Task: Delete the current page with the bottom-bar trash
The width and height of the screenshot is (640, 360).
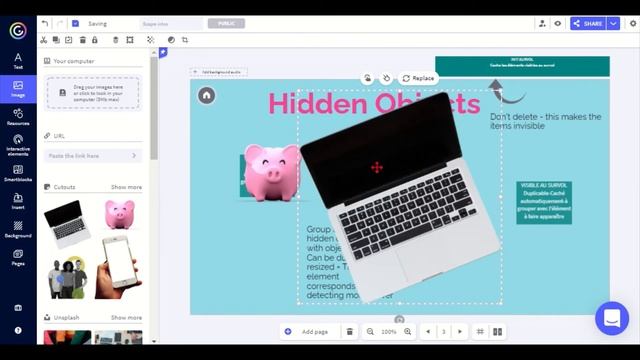Action: 350,332
